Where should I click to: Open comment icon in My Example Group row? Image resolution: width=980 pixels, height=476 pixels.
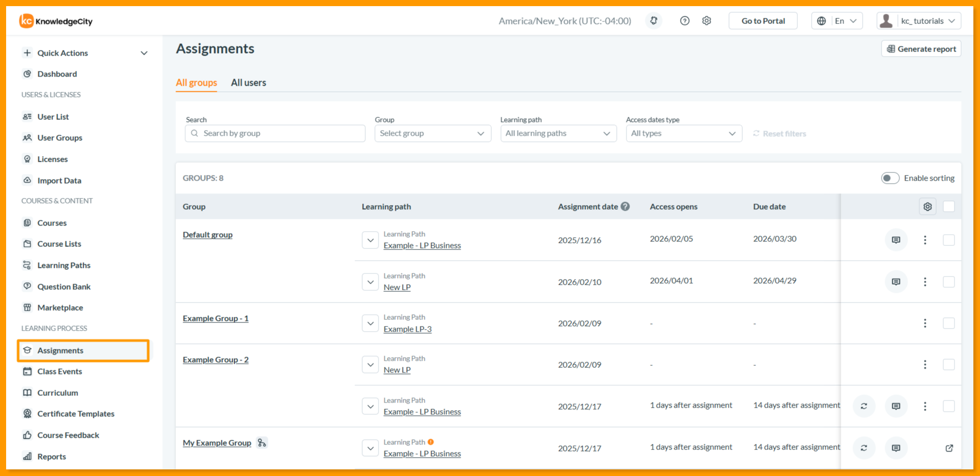coord(896,448)
